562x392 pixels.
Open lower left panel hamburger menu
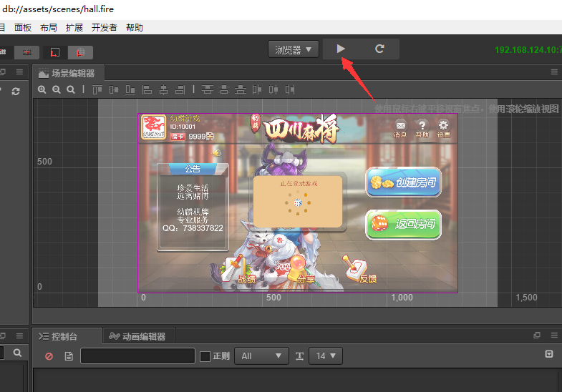(x=19, y=335)
